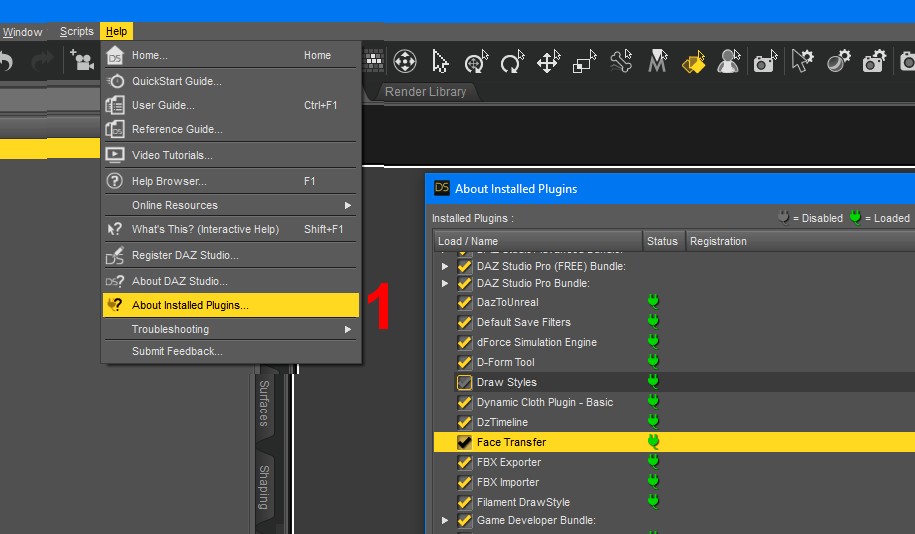Select the plain arrow Node Selection tool
This screenshot has width=915, height=534.
pyautogui.click(x=440, y=61)
